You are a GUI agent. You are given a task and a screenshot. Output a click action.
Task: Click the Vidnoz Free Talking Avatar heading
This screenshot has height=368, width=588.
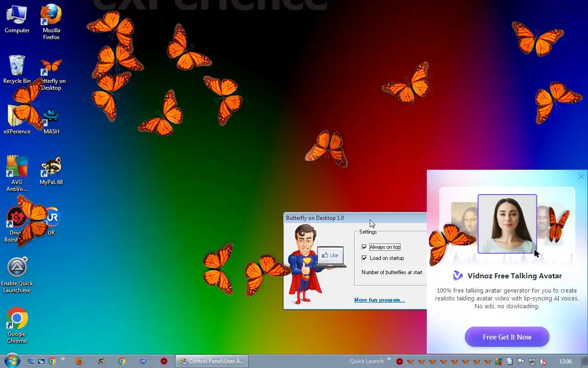point(514,276)
